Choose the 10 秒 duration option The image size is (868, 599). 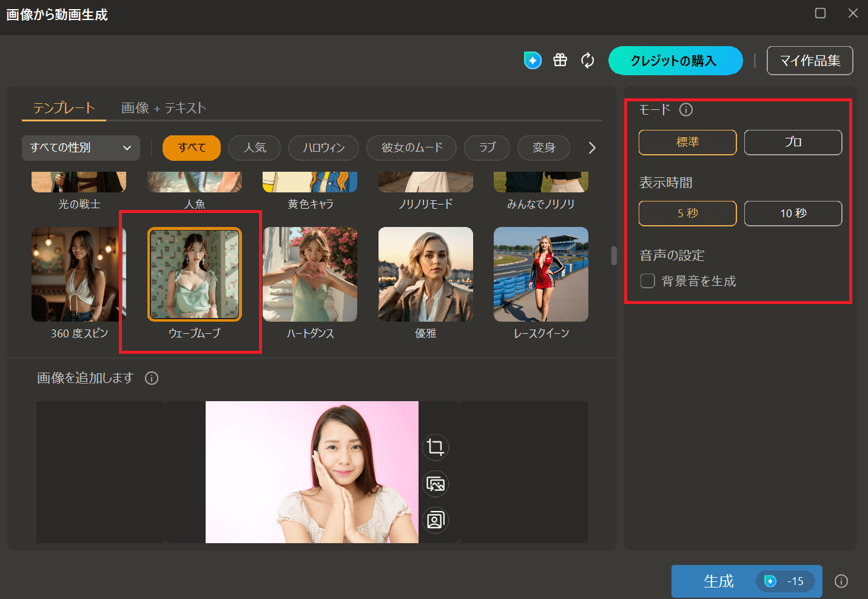point(793,214)
